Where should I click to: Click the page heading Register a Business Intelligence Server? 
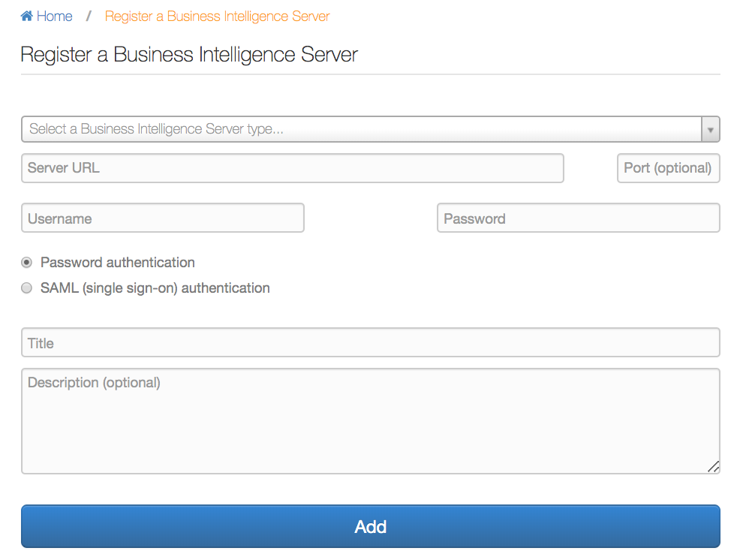point(189,55)
